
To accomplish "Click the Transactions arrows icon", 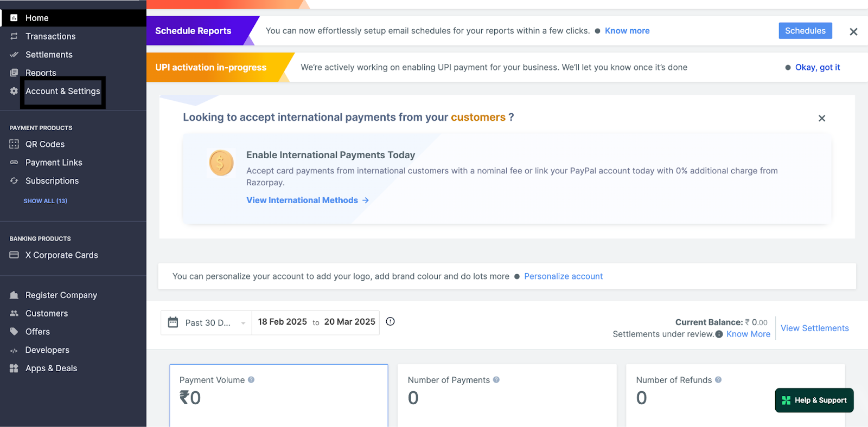I will click(x=14, y=36).
